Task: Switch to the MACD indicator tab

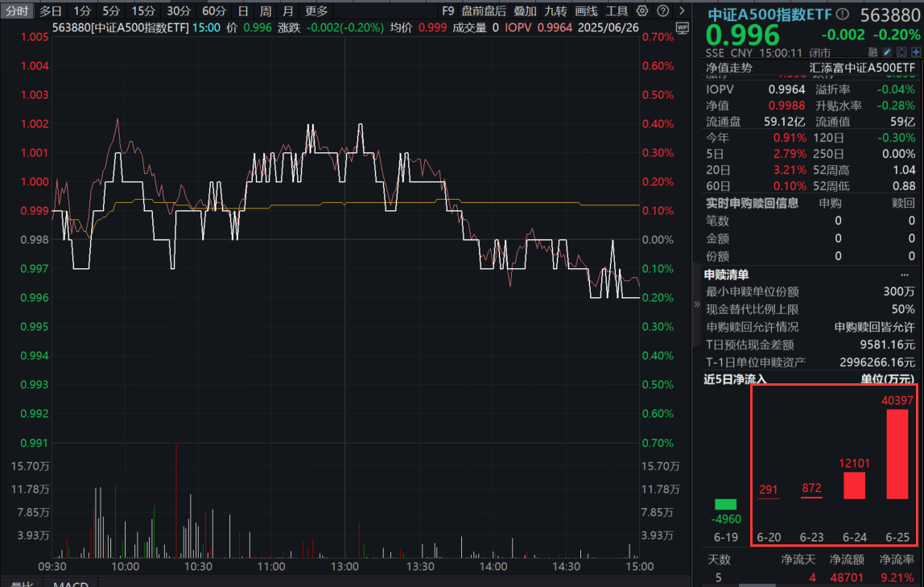Action: [71, 585]
